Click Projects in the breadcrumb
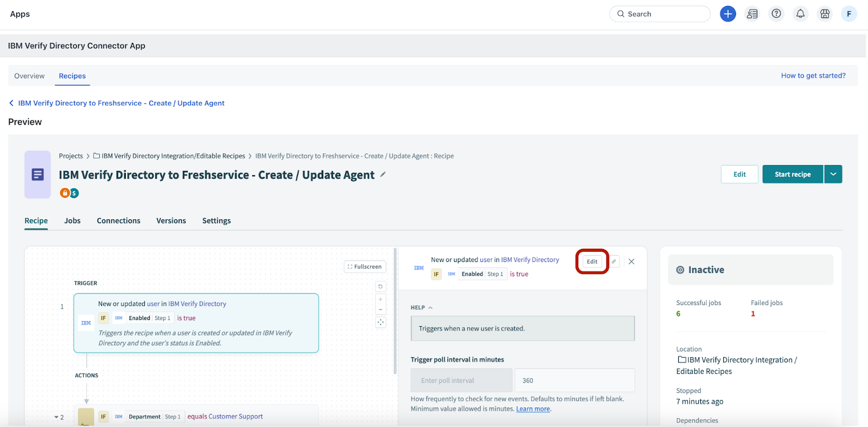Viewport: 868px width, 427px height. pos(71,156)
